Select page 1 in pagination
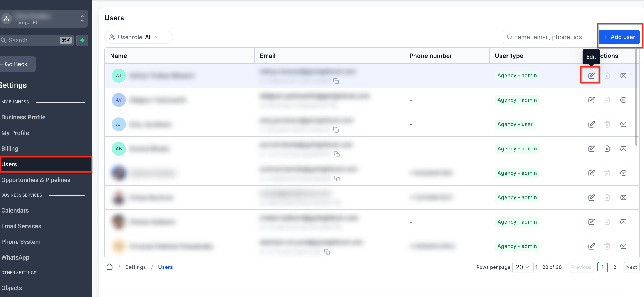 click(x=602, y=267)
